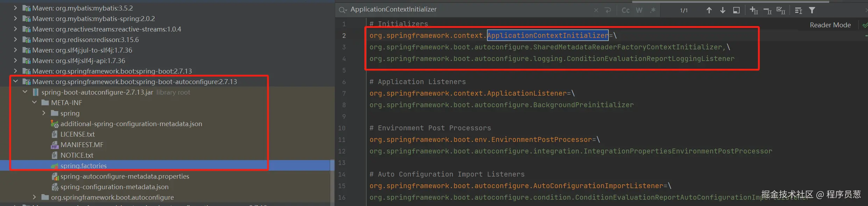Open spring-autoconfigure-metadata.properties file

tap(125, 176)
